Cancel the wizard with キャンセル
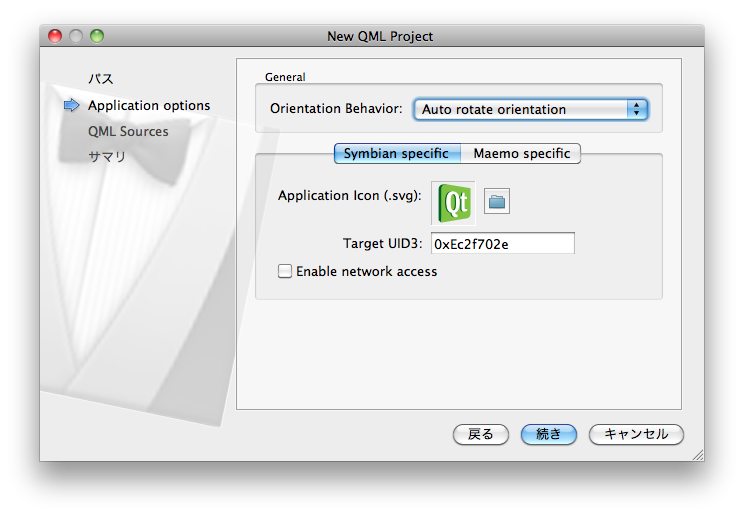The height and width of the screenshot is (516, 744). click(636, 434)
